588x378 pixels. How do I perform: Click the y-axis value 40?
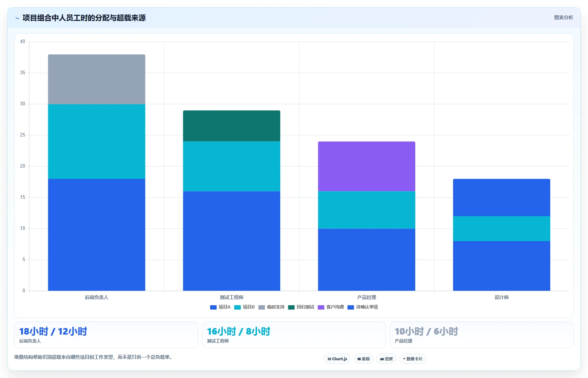click(x=22, y=42)
